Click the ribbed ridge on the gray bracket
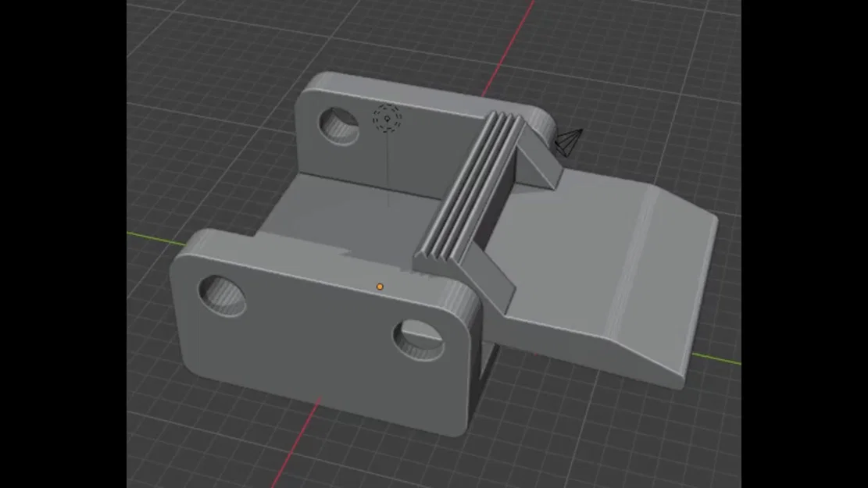The height and width of the screenshot is (488, 868). pyautogui.click(x=468, y=189)
